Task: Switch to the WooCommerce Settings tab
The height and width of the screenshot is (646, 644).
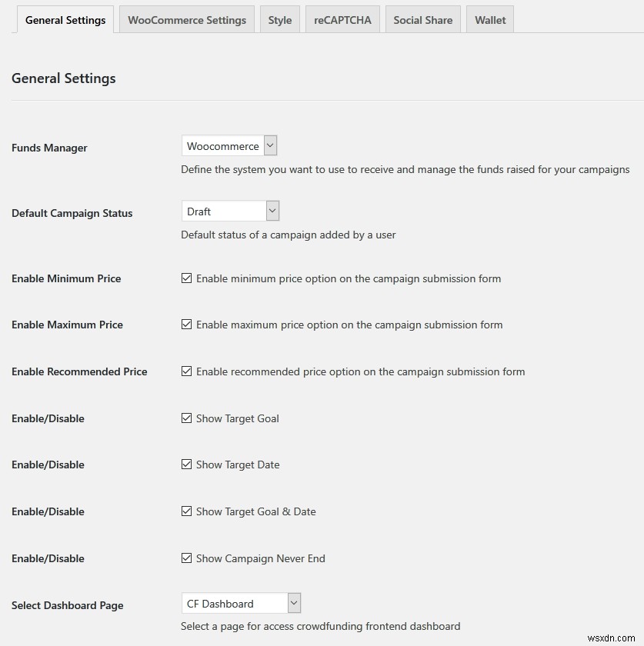Action: [187, 20]
